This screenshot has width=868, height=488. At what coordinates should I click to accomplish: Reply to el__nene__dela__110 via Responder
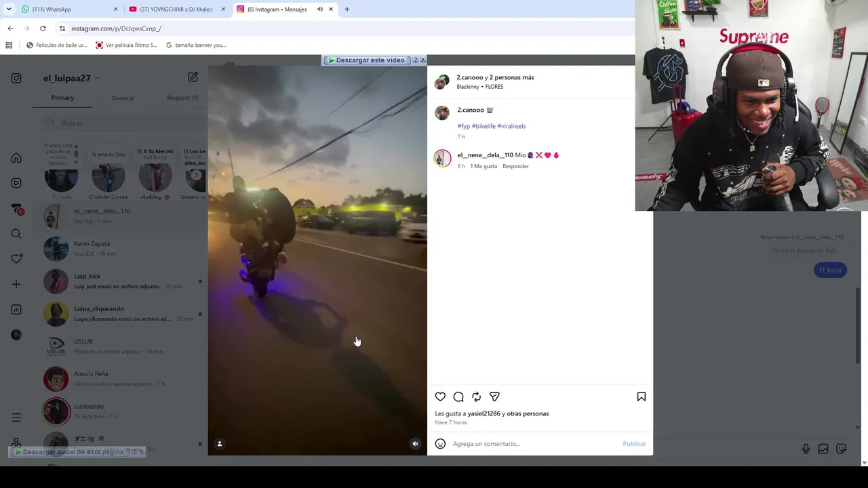point(515,166)
